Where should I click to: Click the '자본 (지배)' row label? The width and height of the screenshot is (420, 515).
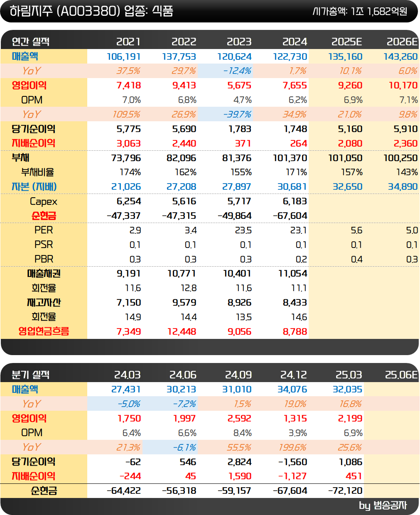[34, 187]
